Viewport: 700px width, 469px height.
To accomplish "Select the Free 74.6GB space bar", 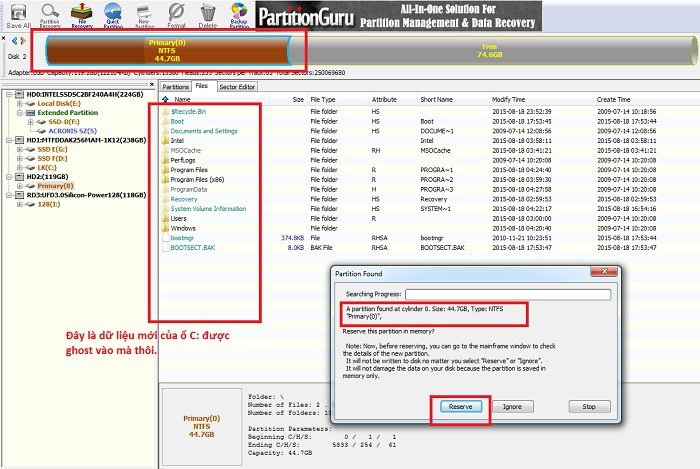I will pyautogui.click(x=492, y=50).
